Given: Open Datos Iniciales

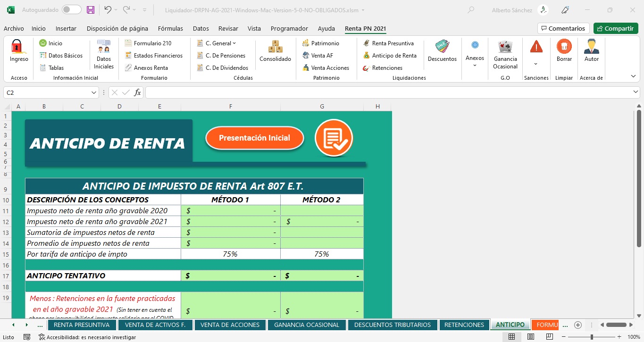Looking at the screenshot, I should point(104,54).
